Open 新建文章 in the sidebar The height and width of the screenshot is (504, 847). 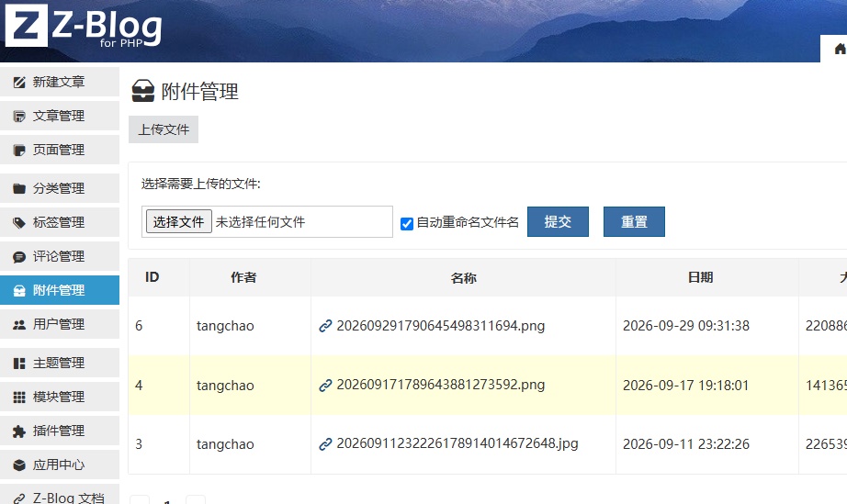click(60, 82)
